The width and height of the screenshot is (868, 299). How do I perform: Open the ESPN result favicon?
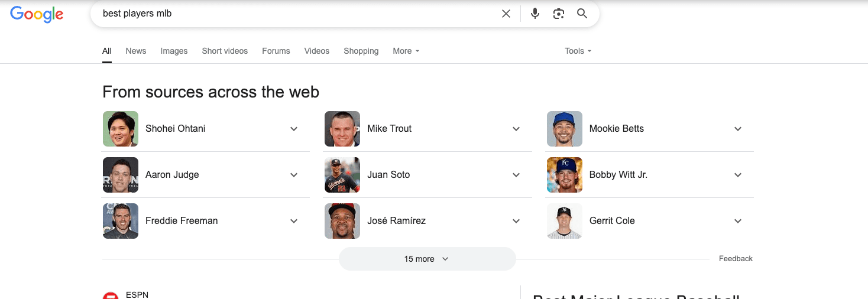[x=111, y=295]
